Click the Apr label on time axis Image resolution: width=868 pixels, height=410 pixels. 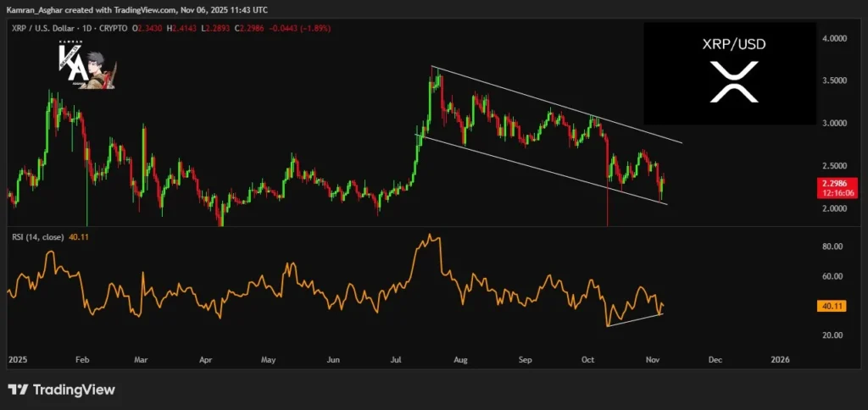[x=205, y=360]
